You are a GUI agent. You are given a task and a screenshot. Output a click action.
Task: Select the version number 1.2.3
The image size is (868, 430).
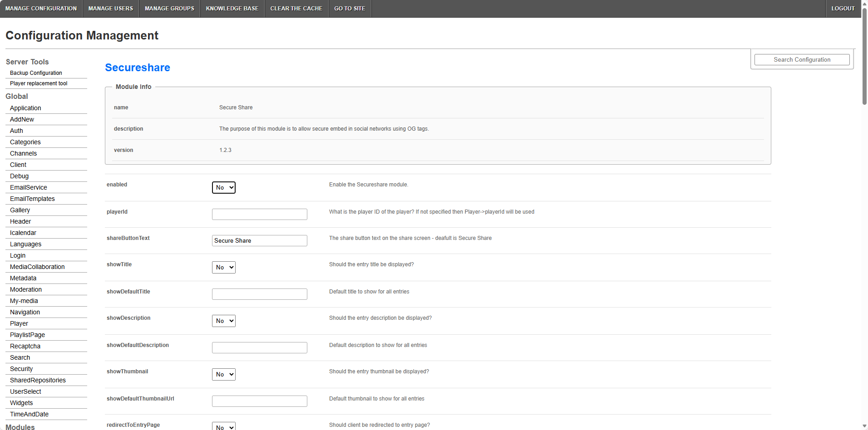[225, 150]
